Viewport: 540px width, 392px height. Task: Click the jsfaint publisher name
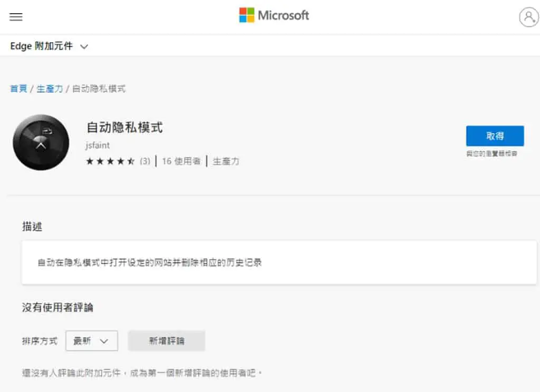pos(98,145)
